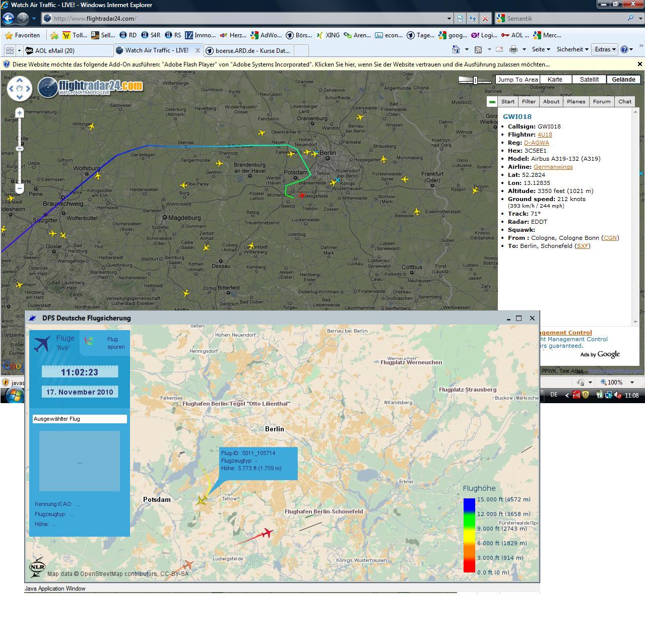
Task: Zoom in with the map plus button
Action: [19, 113]
